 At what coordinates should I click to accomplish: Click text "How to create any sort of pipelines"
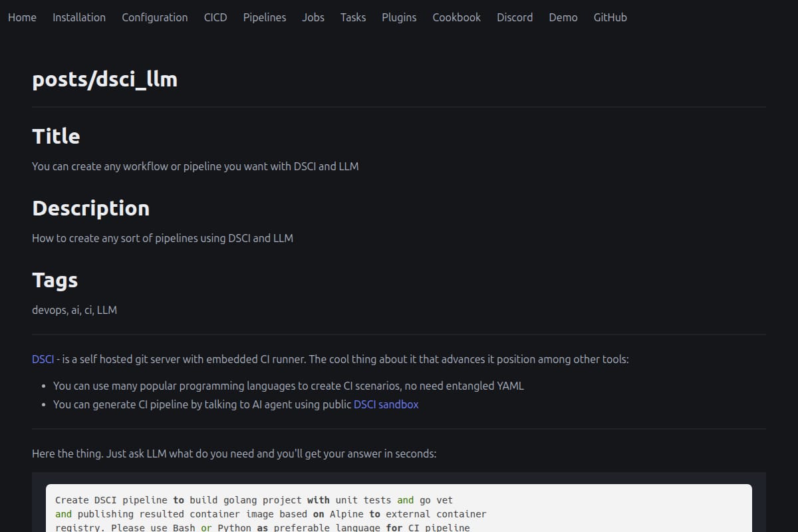(x=162, y=238)
